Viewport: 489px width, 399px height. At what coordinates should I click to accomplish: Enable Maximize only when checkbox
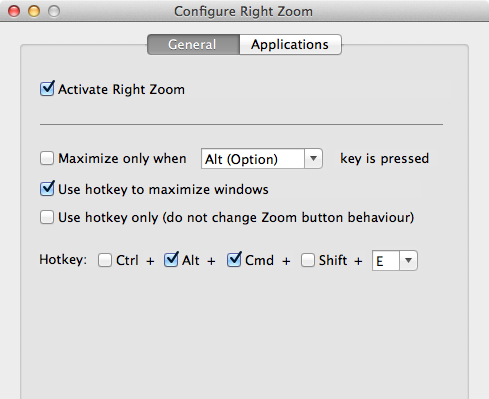click(47, 158)
